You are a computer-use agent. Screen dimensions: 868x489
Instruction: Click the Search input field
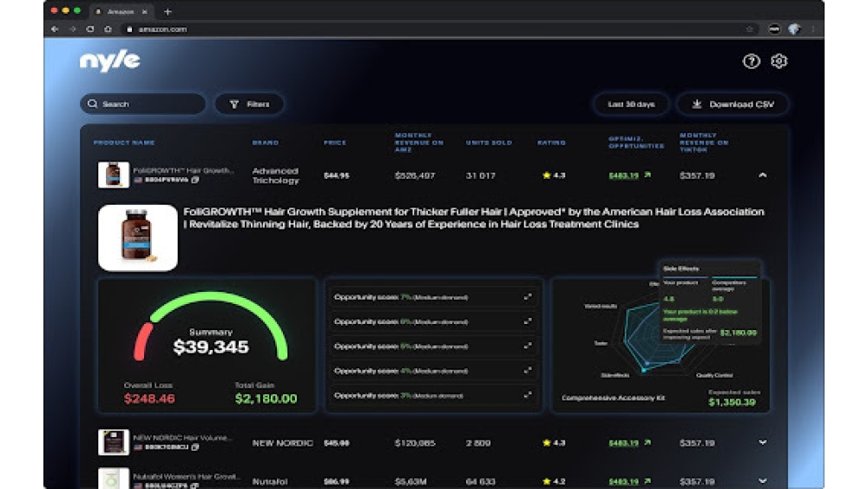[x=143, y=103]
